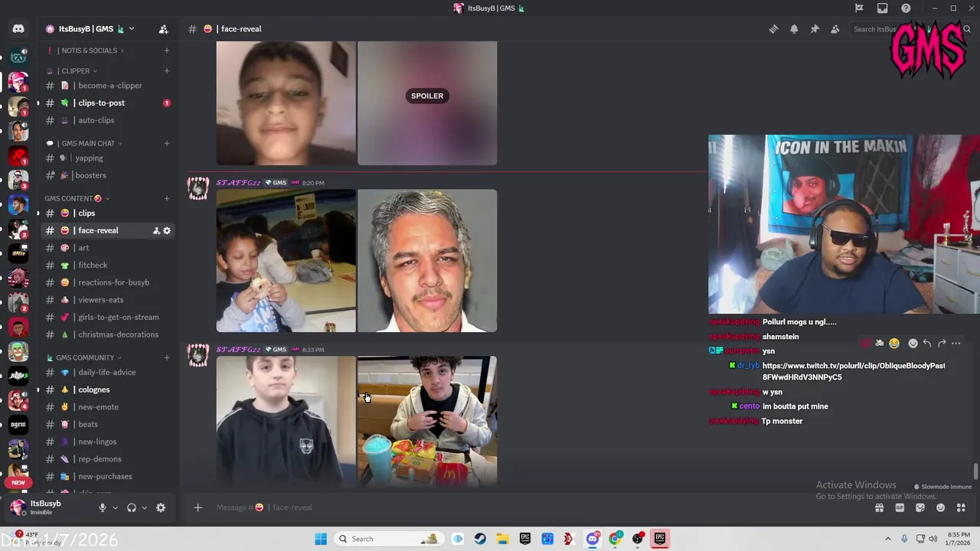980x551 pixels.
Task: Open microphone input options arrow
Action: click(115, 507)
